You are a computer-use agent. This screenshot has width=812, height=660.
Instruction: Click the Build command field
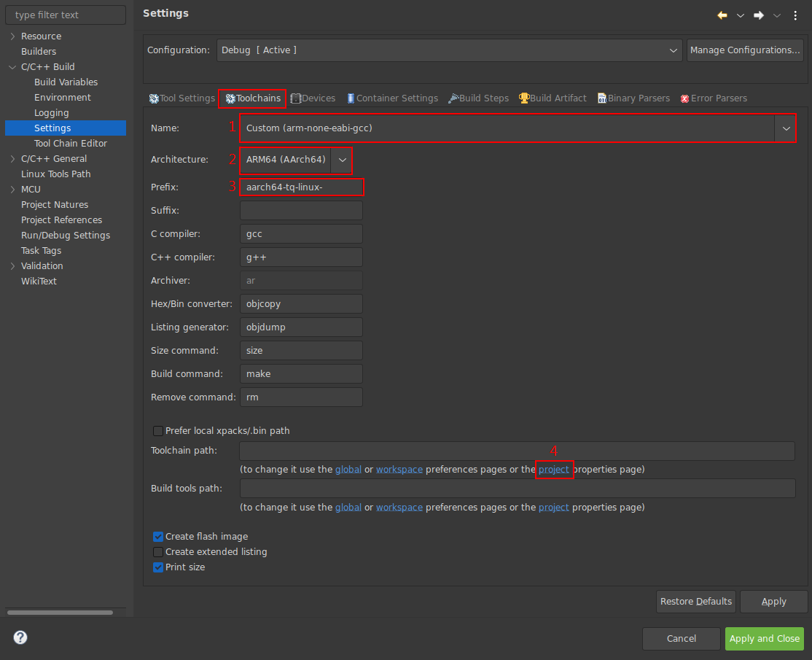click(x=301, y=373)
